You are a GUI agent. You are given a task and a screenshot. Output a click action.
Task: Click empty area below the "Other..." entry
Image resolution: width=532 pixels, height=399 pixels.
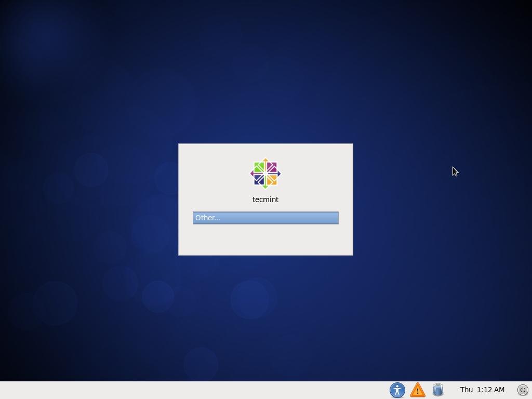[265, 239]
